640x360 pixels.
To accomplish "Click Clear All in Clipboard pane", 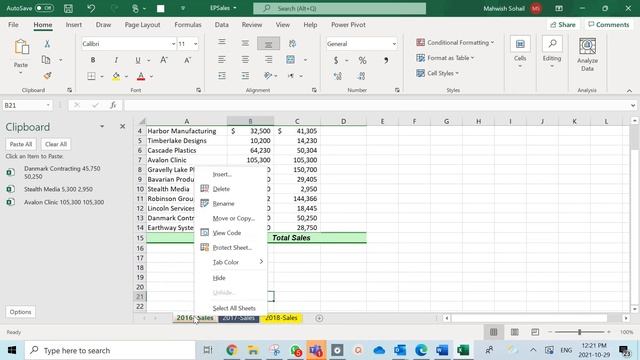I will (56, 144).
